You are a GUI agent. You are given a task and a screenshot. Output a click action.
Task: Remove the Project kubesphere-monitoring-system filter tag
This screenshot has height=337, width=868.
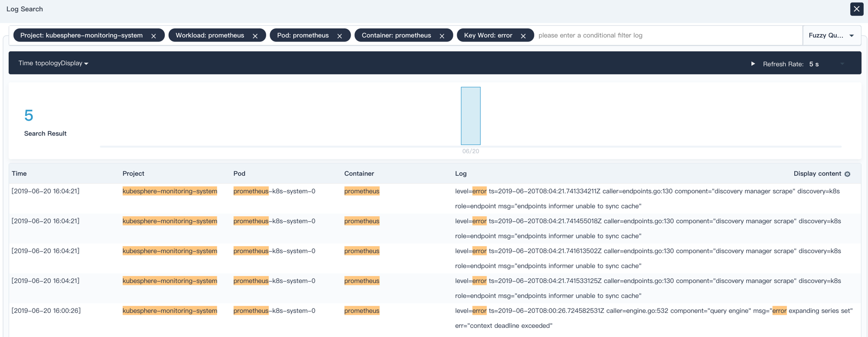tap(153, 36)
